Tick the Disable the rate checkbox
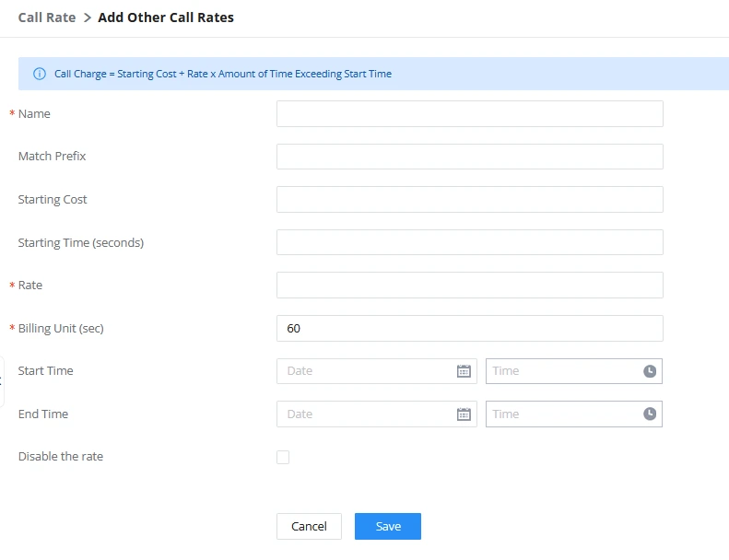The height and width of the screenshot is (560, 729). point(283,457)
